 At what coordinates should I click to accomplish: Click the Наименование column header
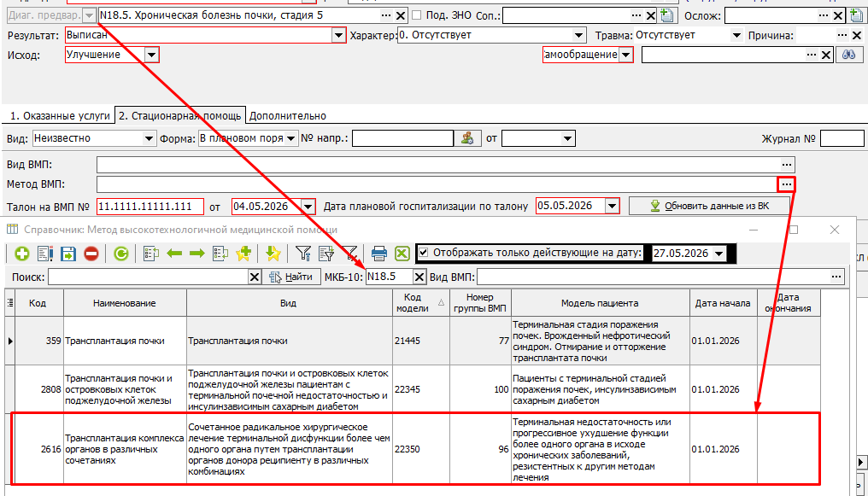tap(125, 303)
